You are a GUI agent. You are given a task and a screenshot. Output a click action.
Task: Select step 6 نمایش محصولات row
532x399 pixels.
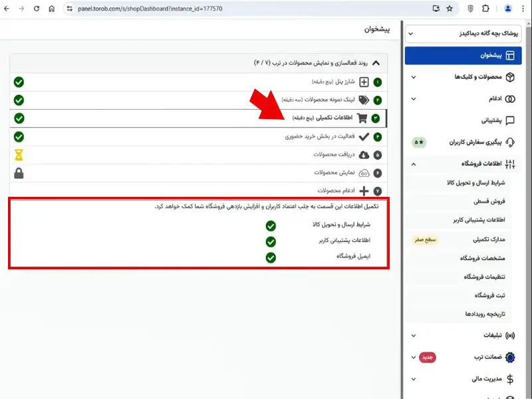tap(198, 173)
